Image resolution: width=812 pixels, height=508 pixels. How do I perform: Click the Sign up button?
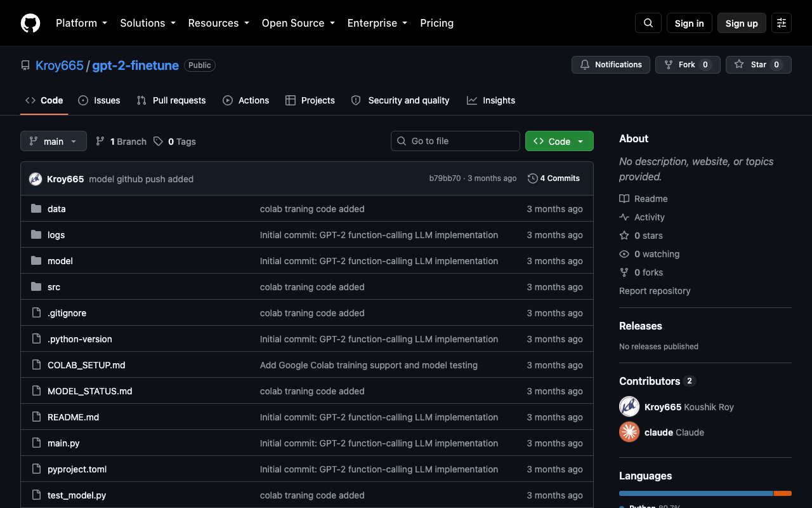coord(742,23)
